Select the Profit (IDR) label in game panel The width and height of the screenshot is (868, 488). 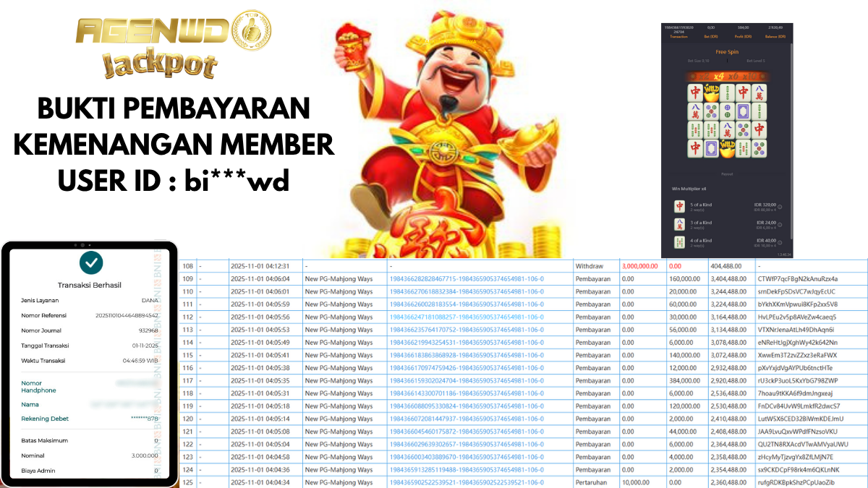743,36
